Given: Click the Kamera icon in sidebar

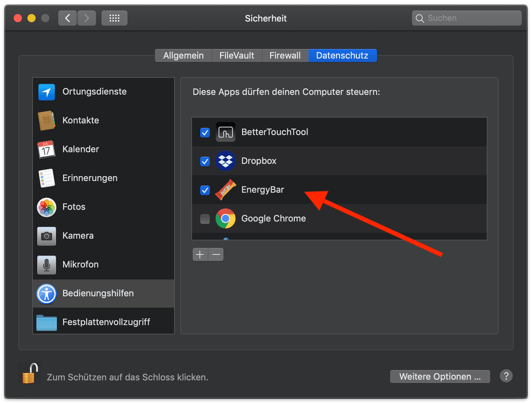Looking at the screenshot, I should 47,236.
